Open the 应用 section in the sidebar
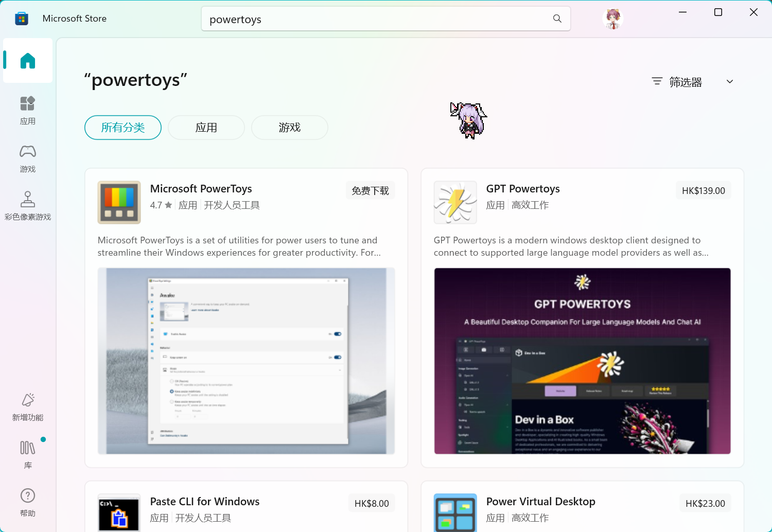This screenshot has width=772, height=532. [27, 110]
